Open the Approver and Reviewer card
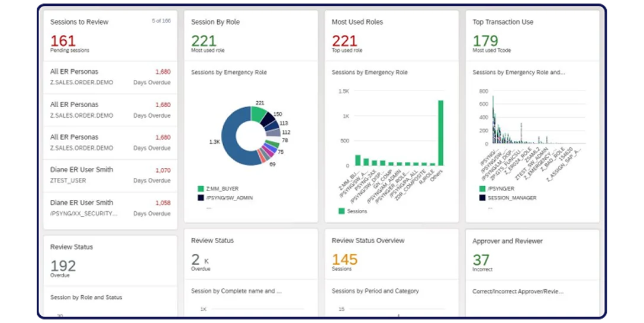The image size is (644, 323). pos(507,241)
